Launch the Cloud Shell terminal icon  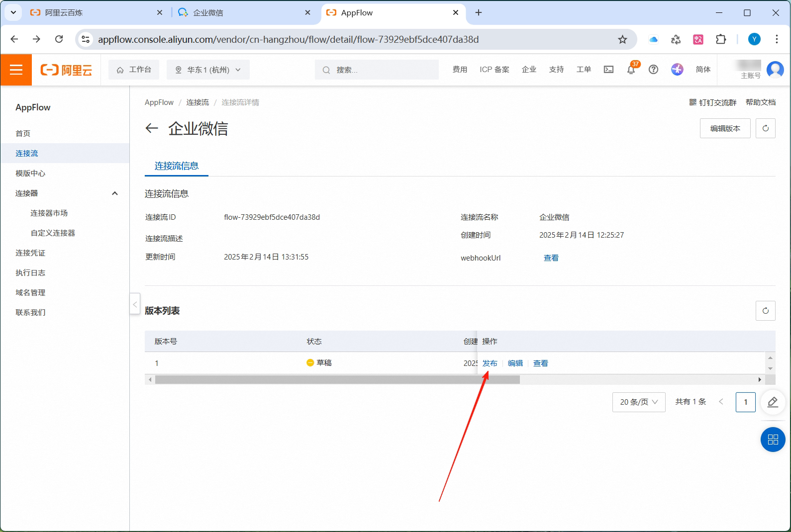pyautogui.click(x=608, y=70)
